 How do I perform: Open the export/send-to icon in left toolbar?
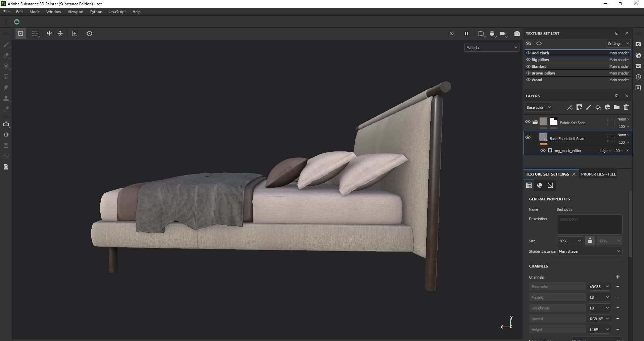(x=6, y=124)
